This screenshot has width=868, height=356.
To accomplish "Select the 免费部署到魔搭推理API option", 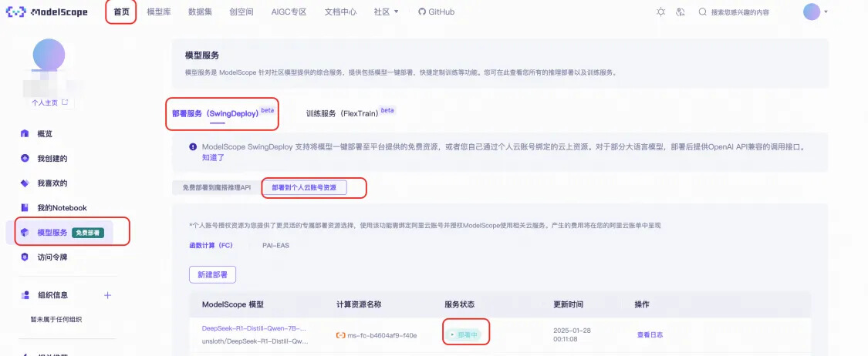I will [217, 188].
